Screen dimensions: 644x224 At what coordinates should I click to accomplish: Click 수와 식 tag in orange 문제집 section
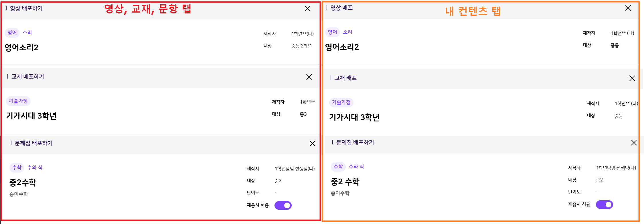356,167
